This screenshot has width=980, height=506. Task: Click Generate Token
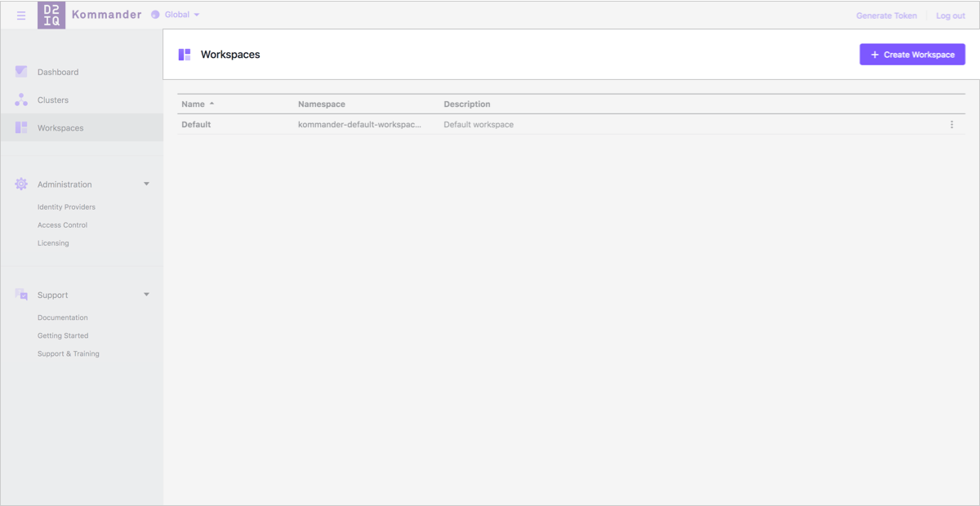pyautogui.click(x=886, y=16)
